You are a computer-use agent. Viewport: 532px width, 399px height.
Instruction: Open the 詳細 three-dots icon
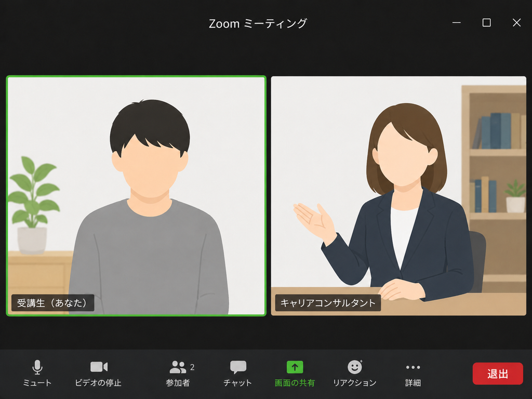point(413,367)
